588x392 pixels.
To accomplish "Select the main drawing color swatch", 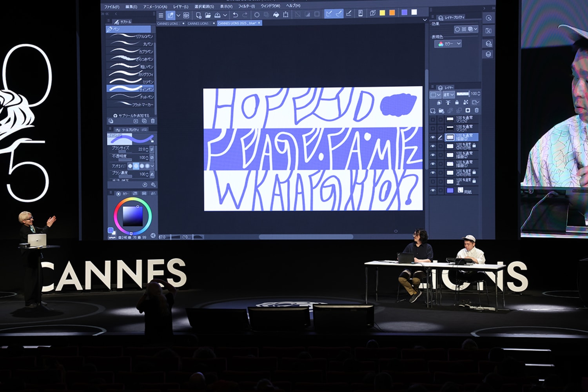I will click(x=110, y=230).
